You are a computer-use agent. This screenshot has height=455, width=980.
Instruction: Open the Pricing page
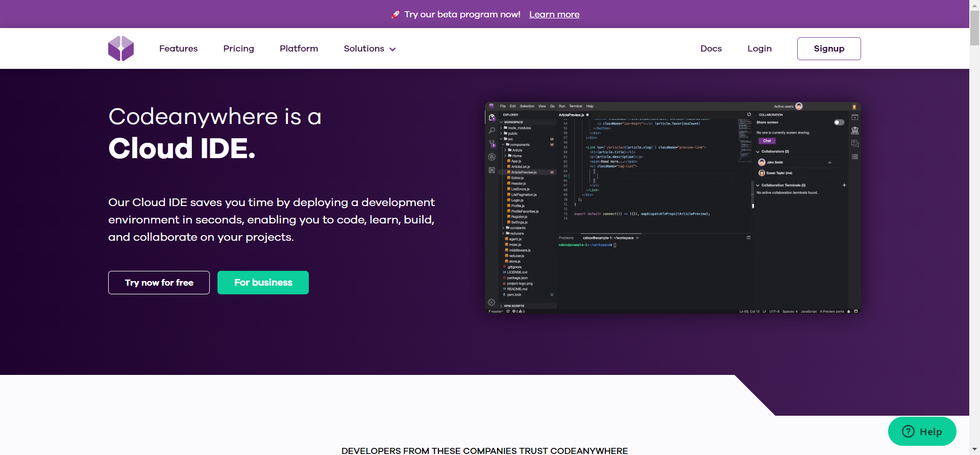point(238,48)
